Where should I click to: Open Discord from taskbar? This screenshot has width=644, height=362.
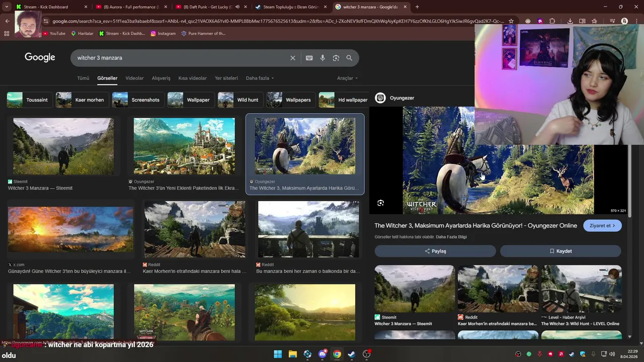point(323,354)
